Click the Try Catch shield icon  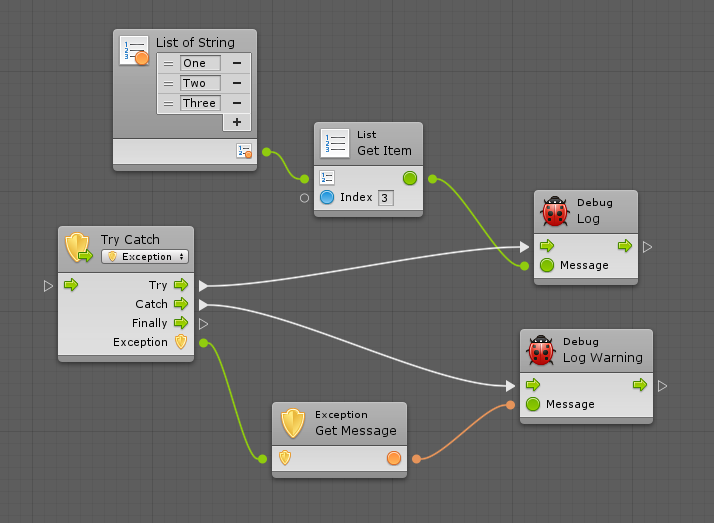coord(78,247)
